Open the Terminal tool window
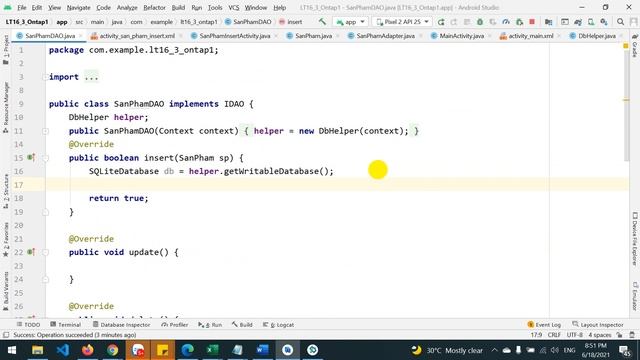 (65, 325)
